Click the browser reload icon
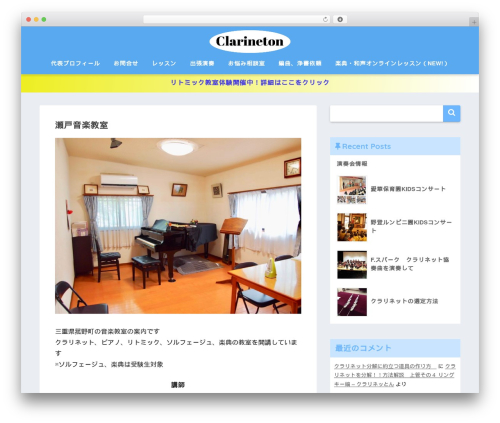This screenshot has width=500, height=423. click(325, 20)
